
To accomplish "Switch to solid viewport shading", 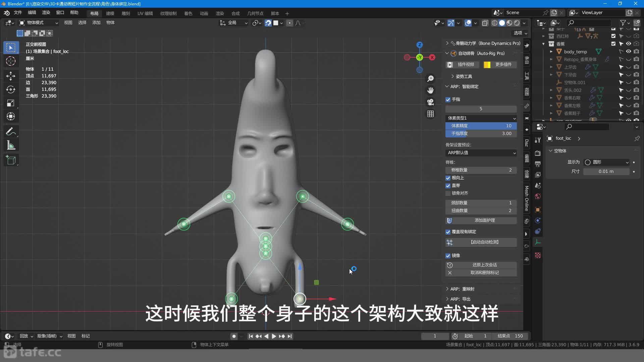I will tap(502, 23).
